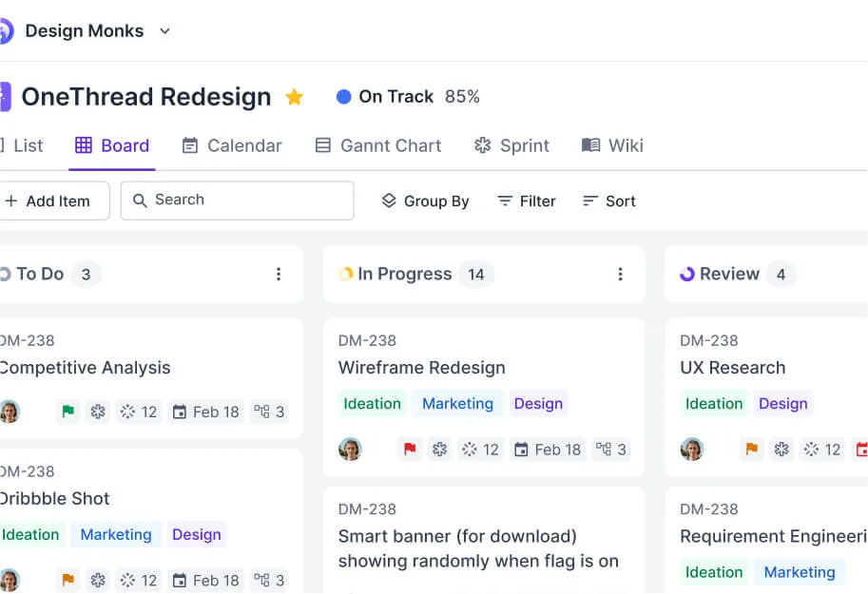Click Design tag on Wireframe Redesign
The image size is (868, 594).
(x=538, y=404)
